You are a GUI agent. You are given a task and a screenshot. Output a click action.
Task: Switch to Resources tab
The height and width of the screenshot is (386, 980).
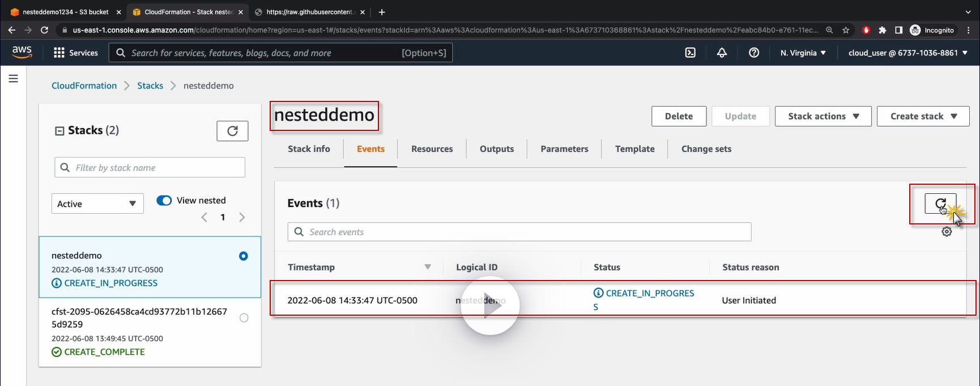click(432, 149)
